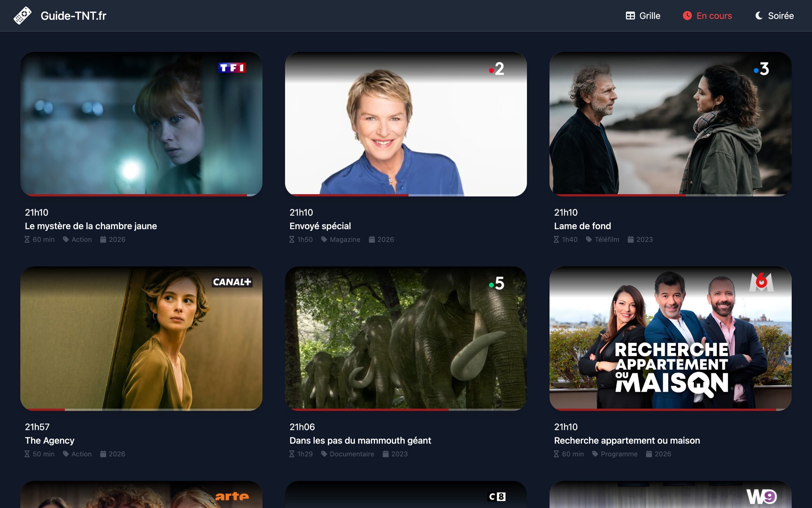Open the Lame de fond thumbnail image
The image size is (812, 508).
point(670,124)
